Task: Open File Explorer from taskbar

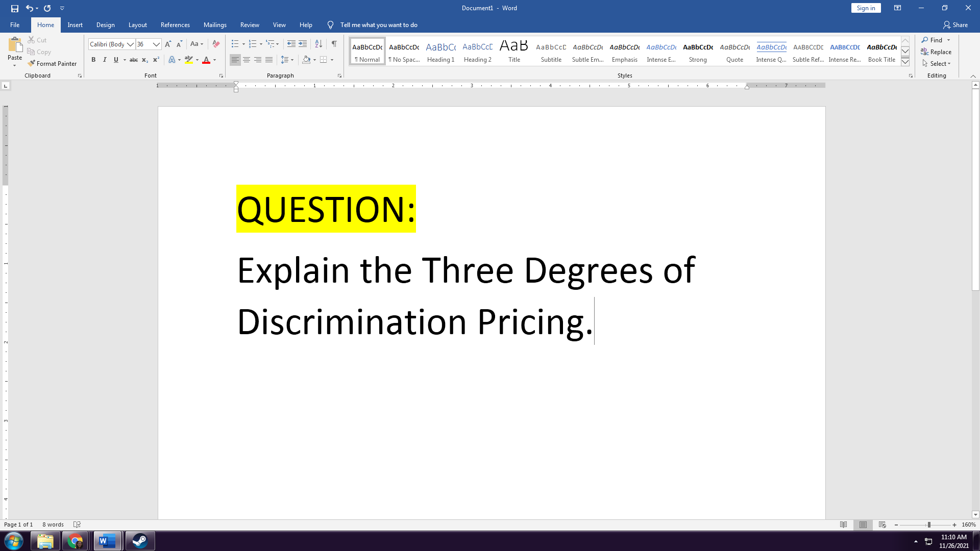Action: [45, 541]
